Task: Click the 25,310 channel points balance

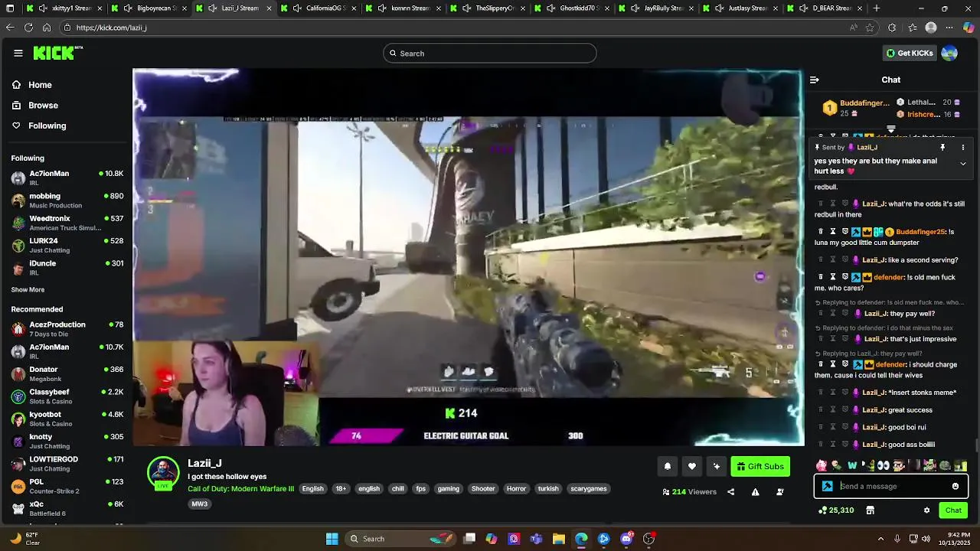Action: point(836,510)
